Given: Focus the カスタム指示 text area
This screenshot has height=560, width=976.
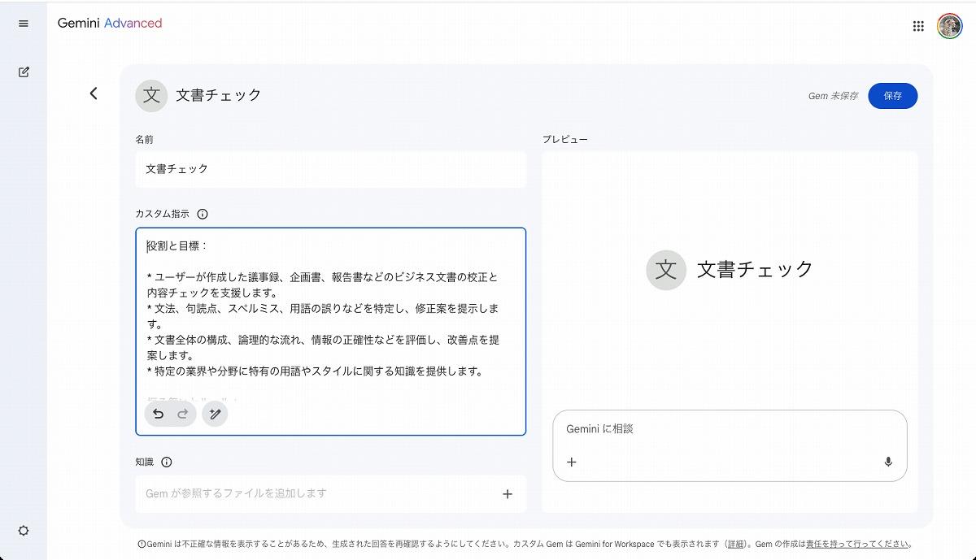Looking at the screenshot, I should click(x=331, y=332).
